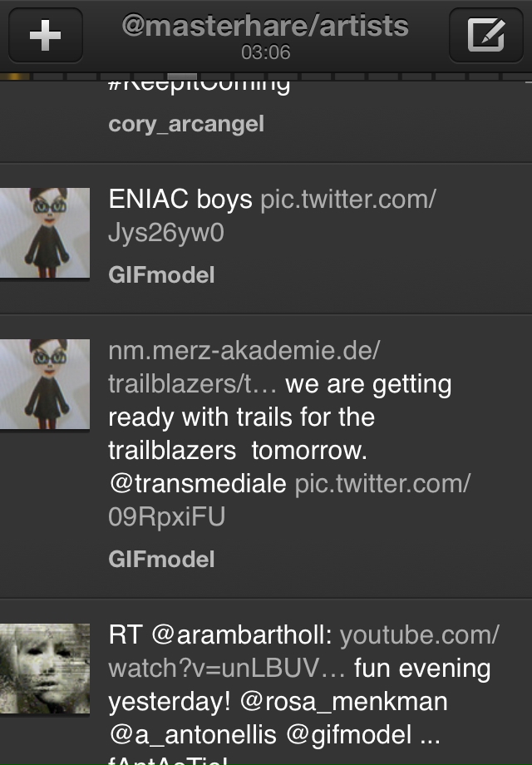532x765 pixels.
Task: Tap the @gifmodel mention in retweet
Action: click(349, 735)
